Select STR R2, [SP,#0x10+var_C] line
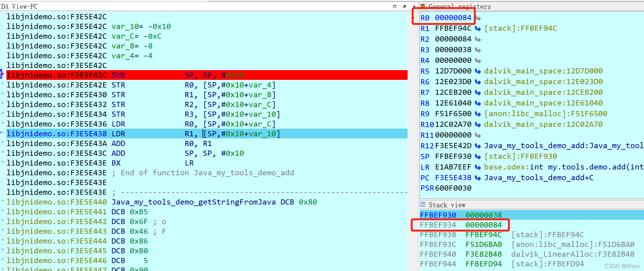The image size is (644, 271). click(x=207, y=105)
